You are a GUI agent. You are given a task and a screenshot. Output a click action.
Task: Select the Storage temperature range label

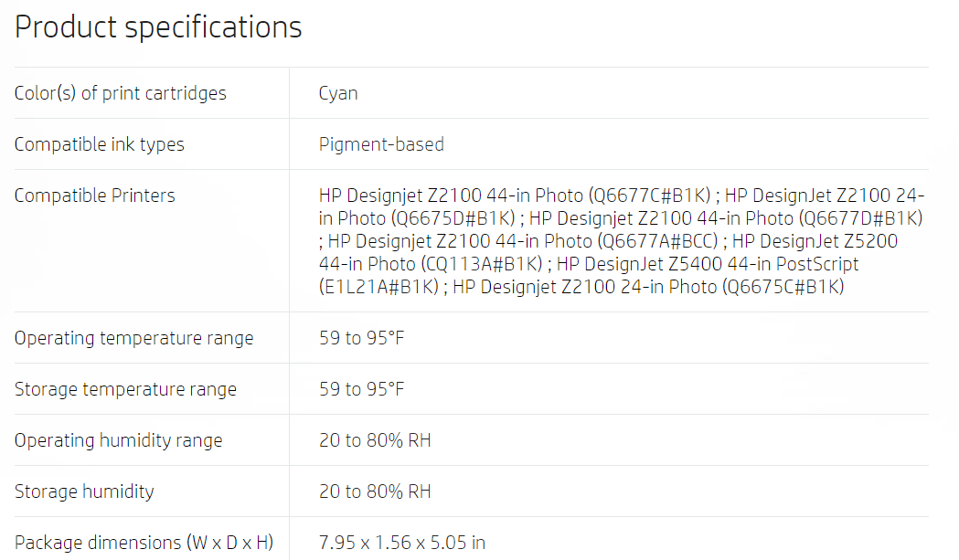coord(125,389)
